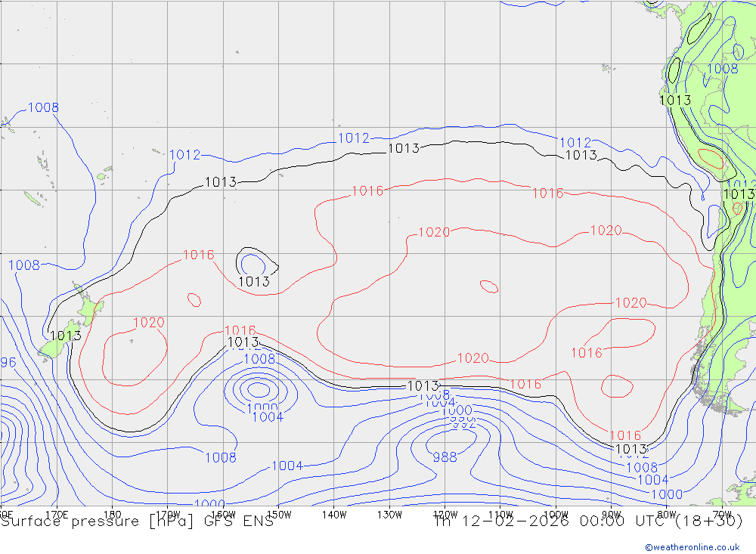Click the 988 low pressure label
This screenshot has height=554, width=756.
(445, 457)
